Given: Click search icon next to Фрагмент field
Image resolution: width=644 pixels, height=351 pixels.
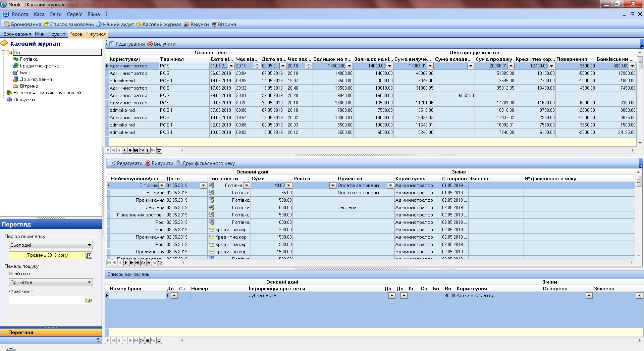Looking at the screenshot, I should (89, 300).
